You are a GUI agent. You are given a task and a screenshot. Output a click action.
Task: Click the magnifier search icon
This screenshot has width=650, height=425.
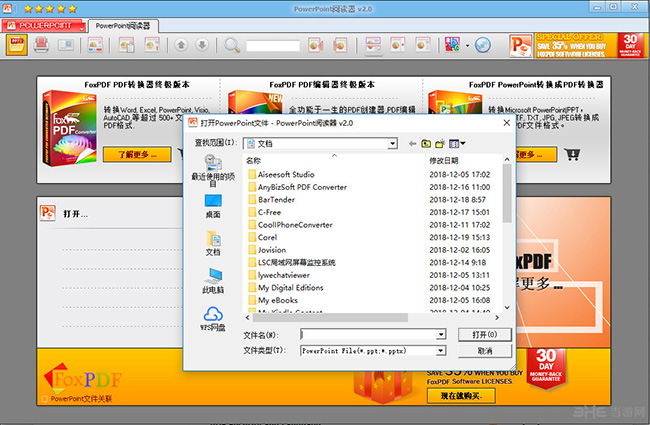tap(232, 45)
